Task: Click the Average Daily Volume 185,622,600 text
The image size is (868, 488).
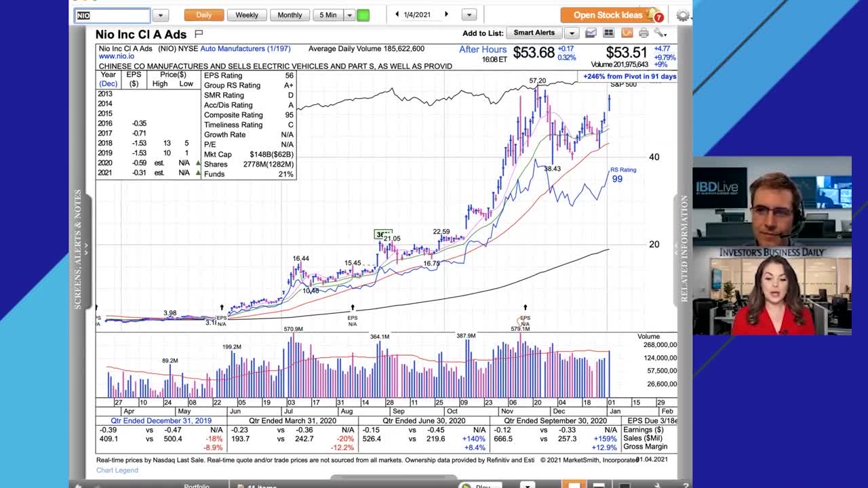Action: tap(366, 49)
